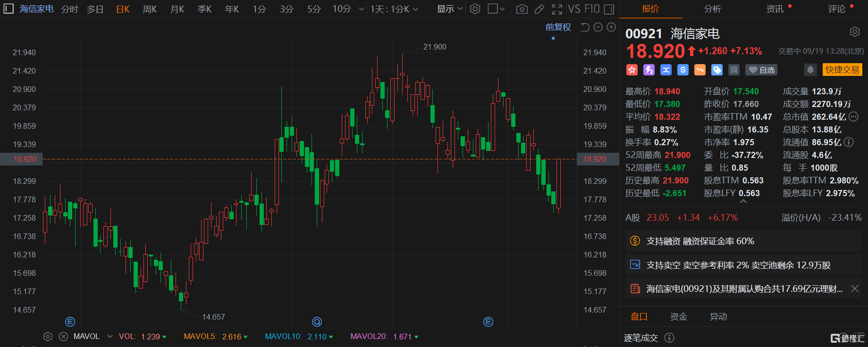Show 总市值 details via ellipsis icon

(853, 116)
